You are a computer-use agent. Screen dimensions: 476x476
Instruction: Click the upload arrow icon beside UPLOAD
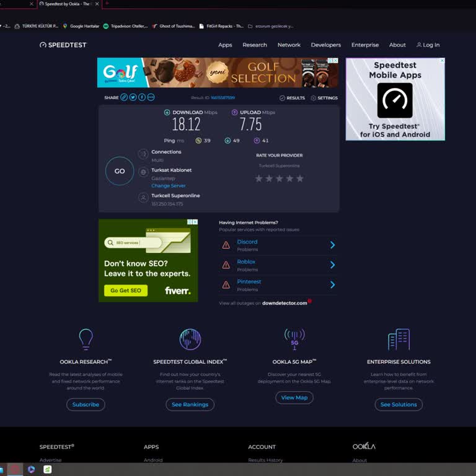pos(235,112)
